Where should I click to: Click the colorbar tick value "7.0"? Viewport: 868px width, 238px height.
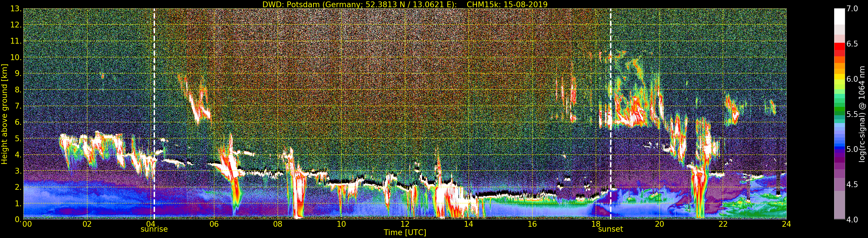852,9
